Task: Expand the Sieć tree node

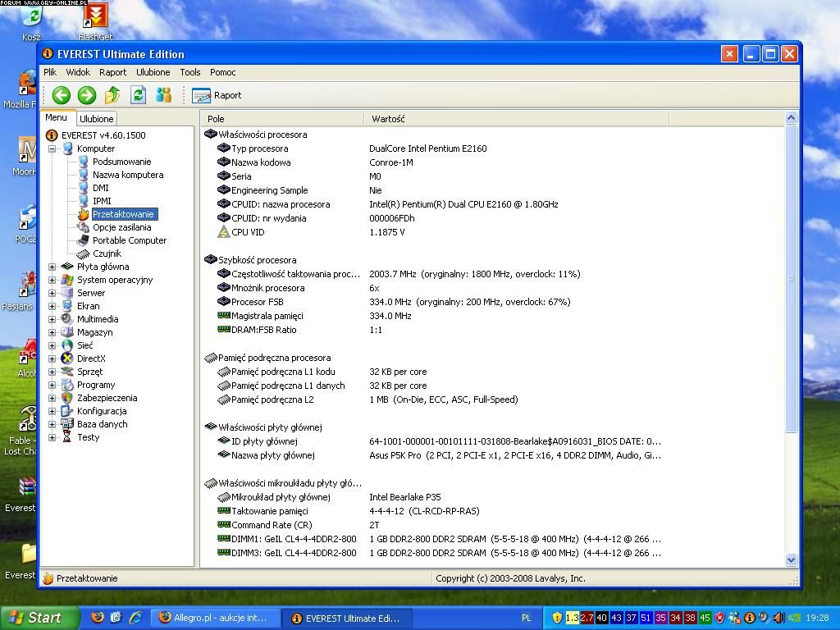Action: coord(52,345)
